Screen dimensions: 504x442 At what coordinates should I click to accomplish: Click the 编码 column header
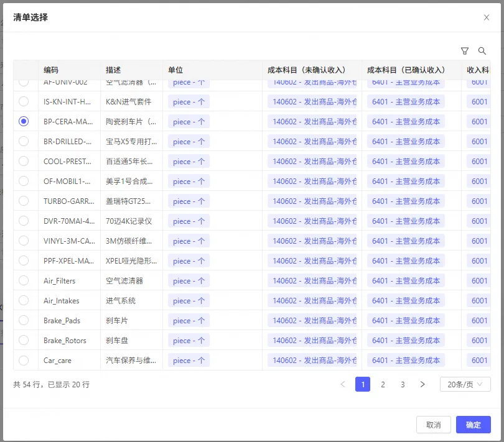51,70
